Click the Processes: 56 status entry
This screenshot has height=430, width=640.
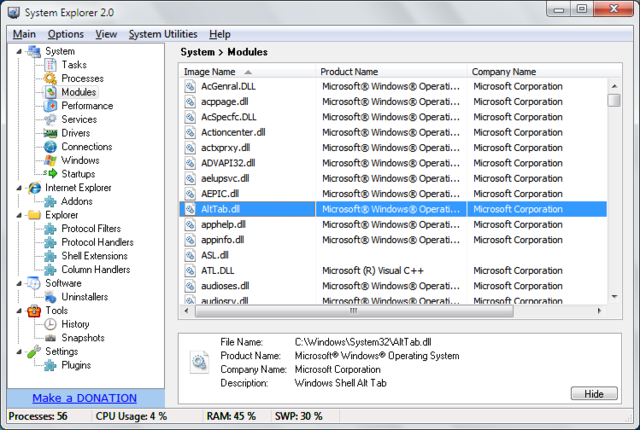tap(38, 417)
